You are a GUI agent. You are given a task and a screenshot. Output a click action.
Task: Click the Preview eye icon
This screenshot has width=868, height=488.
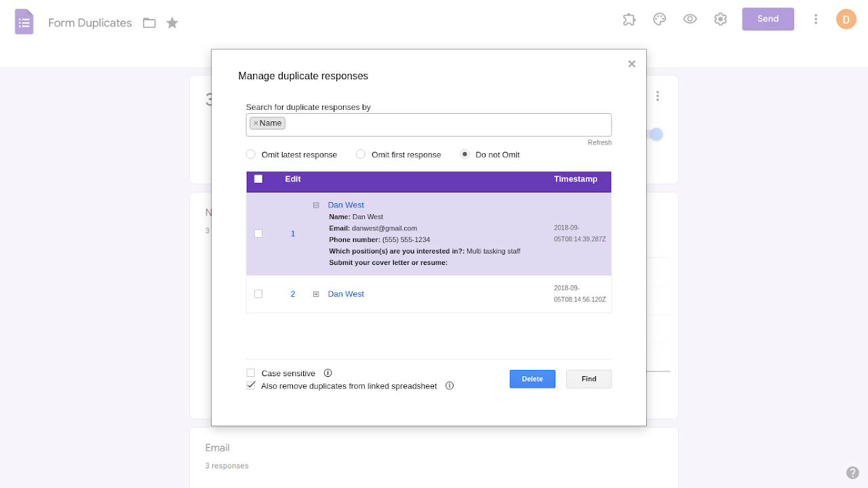pyautogui.click(x=690, y=19)
